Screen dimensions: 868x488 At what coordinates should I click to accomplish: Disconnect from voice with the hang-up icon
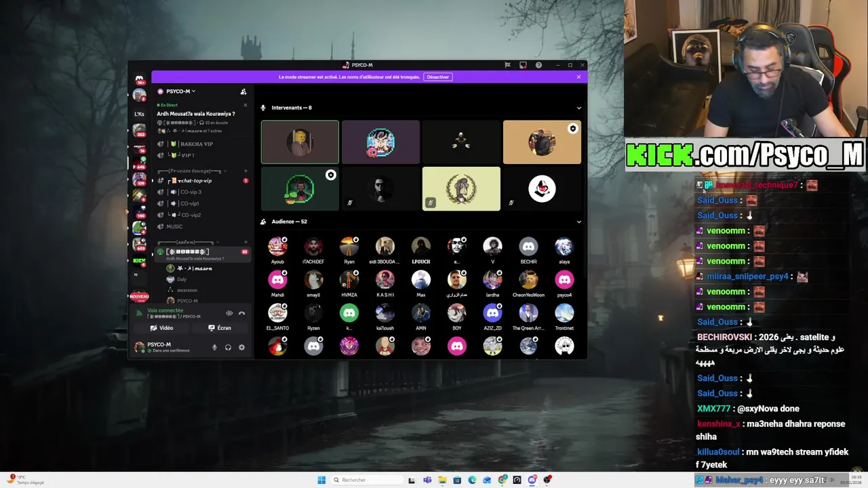click(241, 313)
